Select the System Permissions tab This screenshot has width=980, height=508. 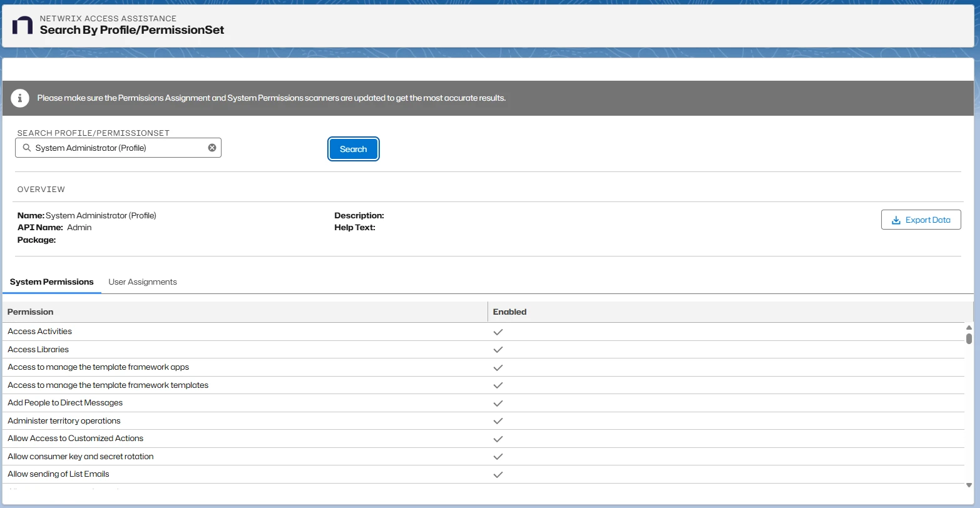pyautogui.click(x=51, y=282)
